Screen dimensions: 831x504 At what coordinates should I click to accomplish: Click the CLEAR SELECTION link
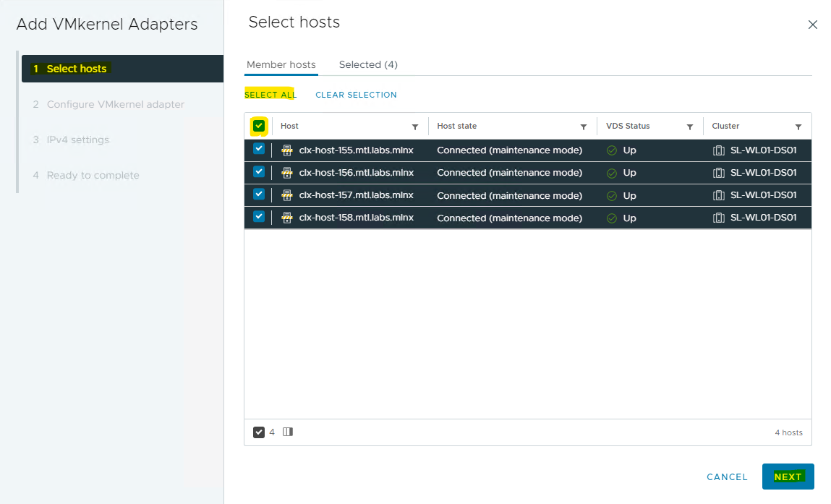coord(356,95)
